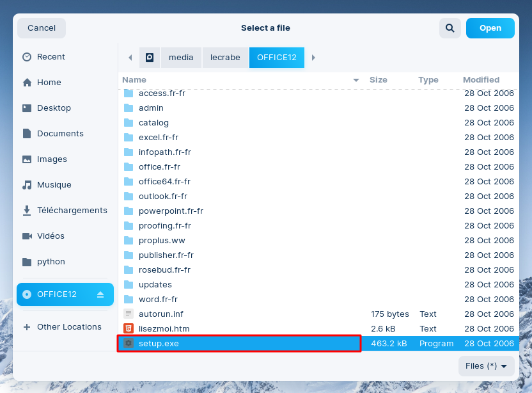532x393 pixels.
Task: Click the Images sidebar icon
Action: pyautogui.click(x=27, y=159)
